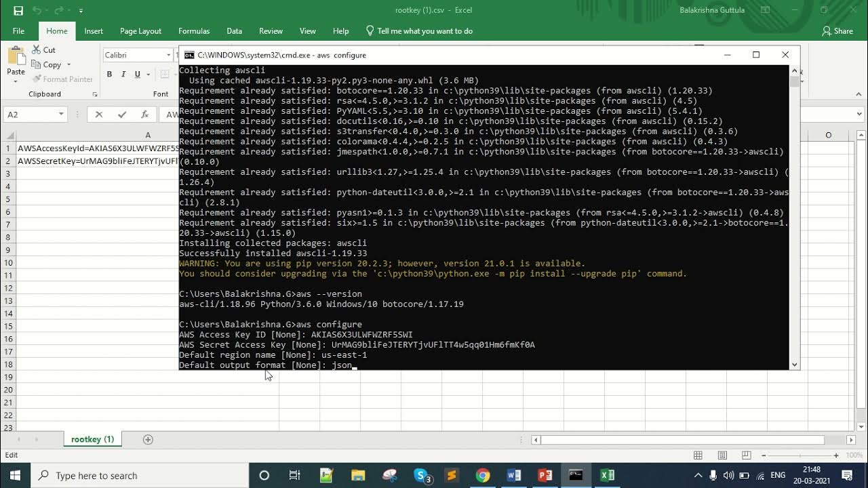868x488 pixels.
Task: Copy the selected cell in Excel
Action: (46, 64)
